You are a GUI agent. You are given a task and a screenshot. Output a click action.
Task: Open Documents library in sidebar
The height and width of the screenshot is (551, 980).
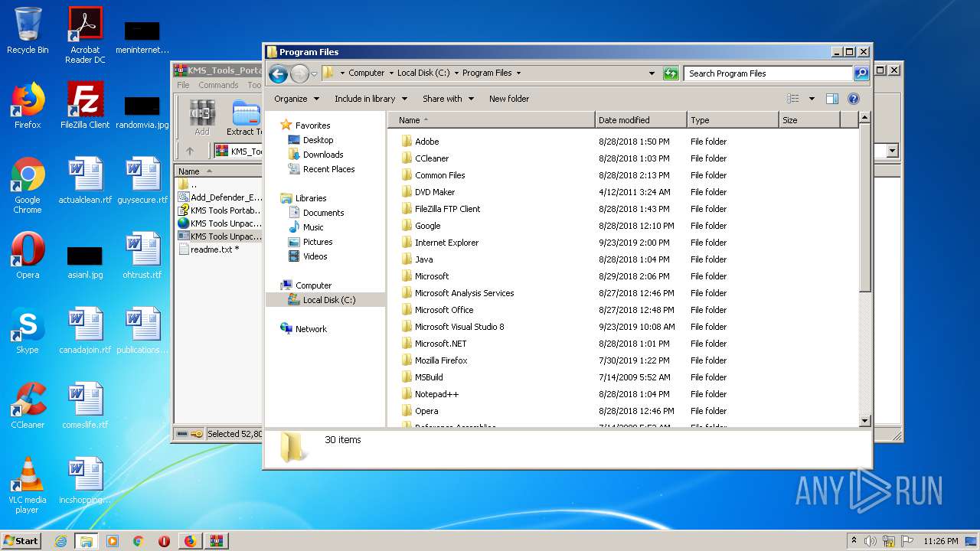[x=323, y=213]
